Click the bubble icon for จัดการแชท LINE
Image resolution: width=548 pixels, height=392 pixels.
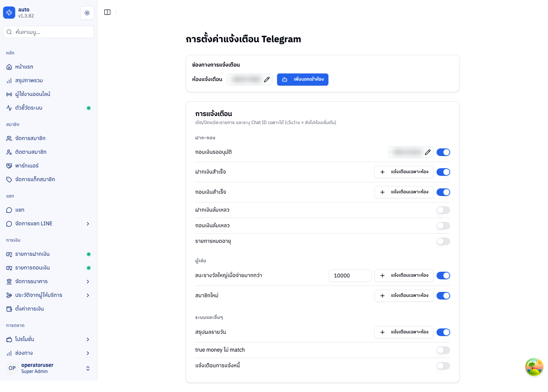pyautogui.click(x=9, y=224)
